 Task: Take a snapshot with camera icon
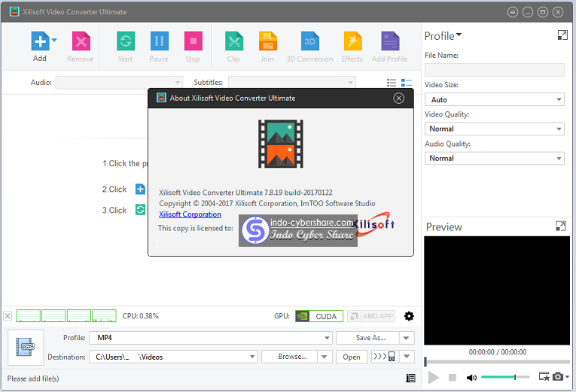[558, 377]
